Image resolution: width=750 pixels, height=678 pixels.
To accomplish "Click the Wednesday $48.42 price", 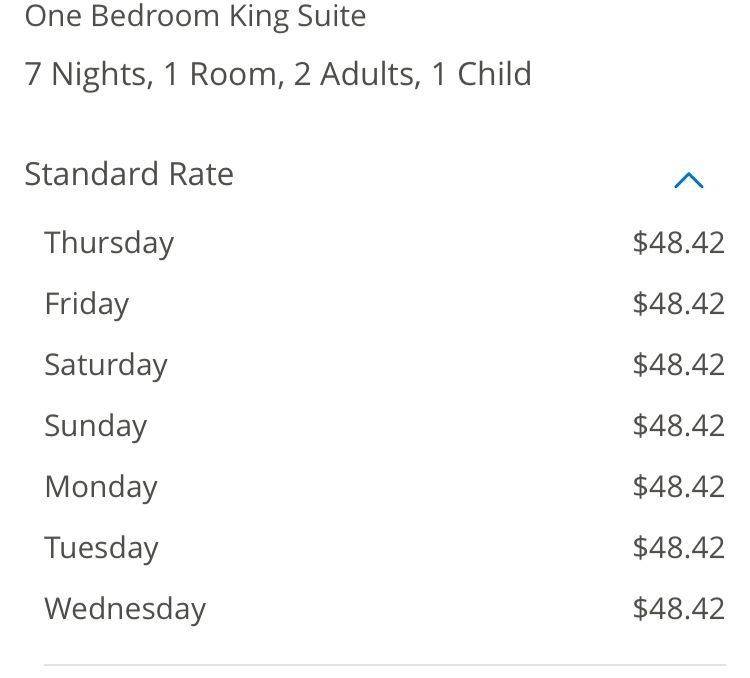I will (x=678, y=609).
